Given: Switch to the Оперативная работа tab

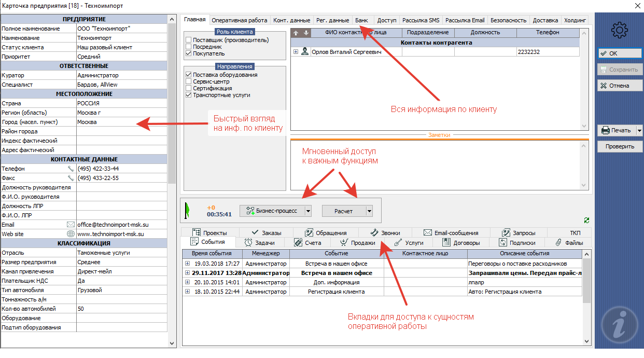Looking at the screenshot, I should click(x=240, y=20).
